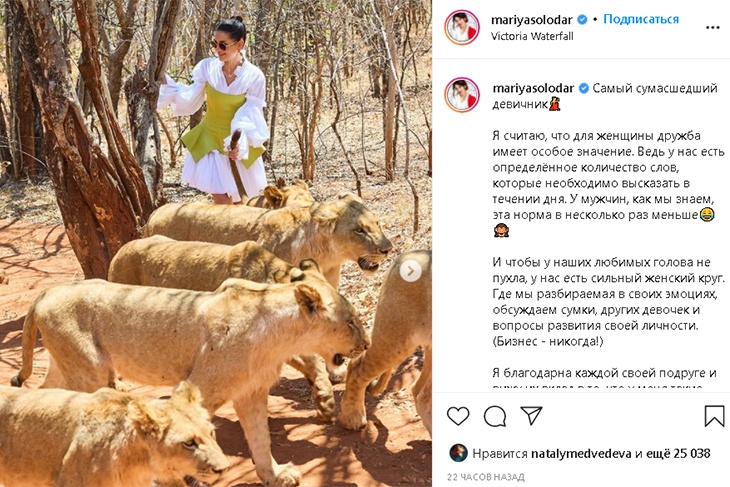This screenshot has width=730, height=487.
Task: Click the dancer emoji after девичник
Action: coord(554,104)
